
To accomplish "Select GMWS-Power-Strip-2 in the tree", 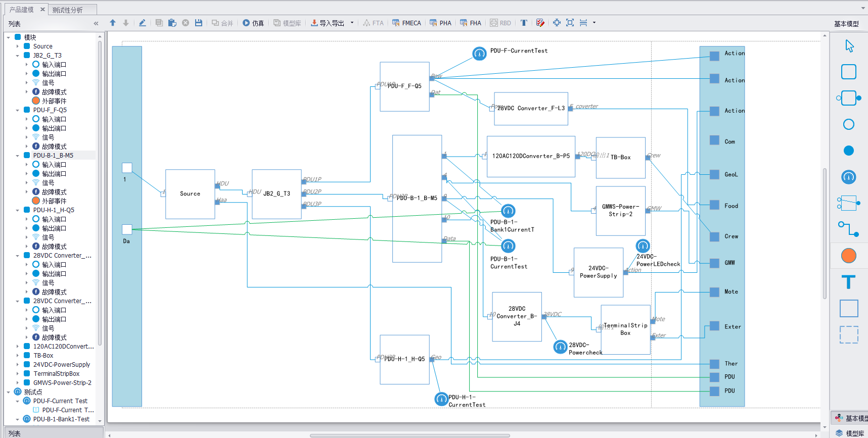I will coord(62,383).
